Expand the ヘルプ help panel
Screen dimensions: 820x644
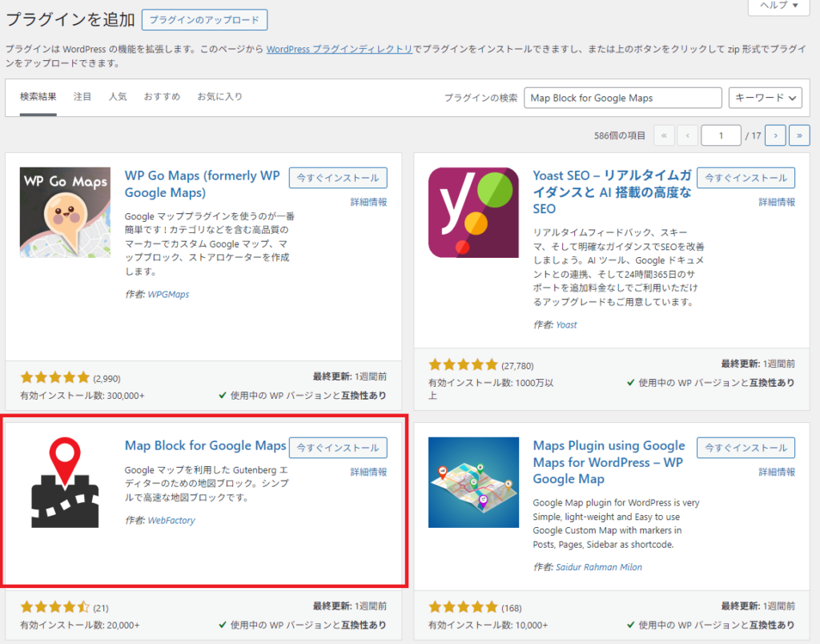[778, 6]
